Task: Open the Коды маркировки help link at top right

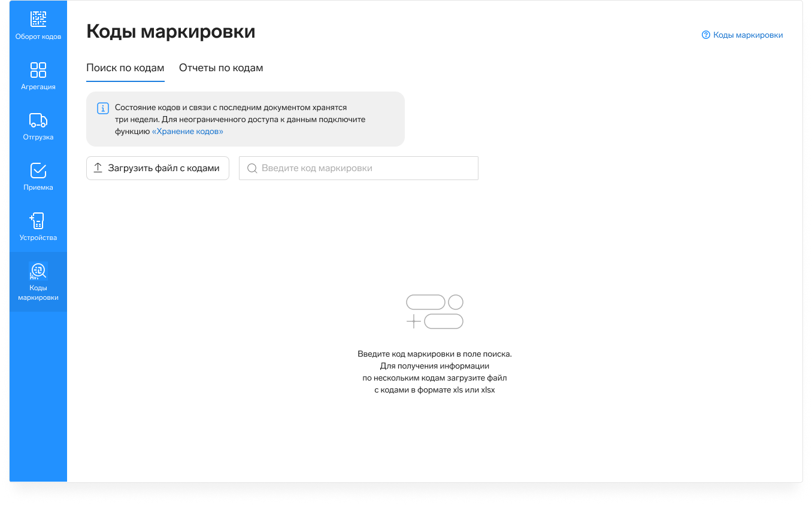Action: click(x=747, y=35)
